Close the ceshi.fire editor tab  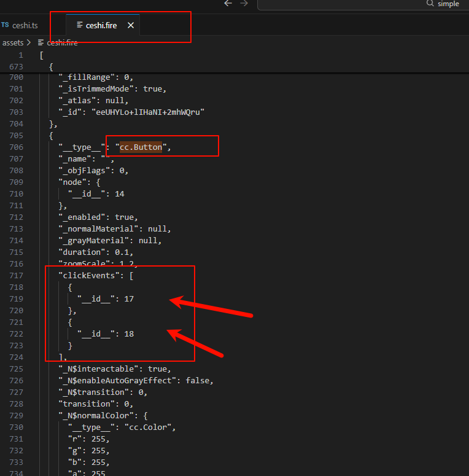pyautogui.click(x=131, y=25)
